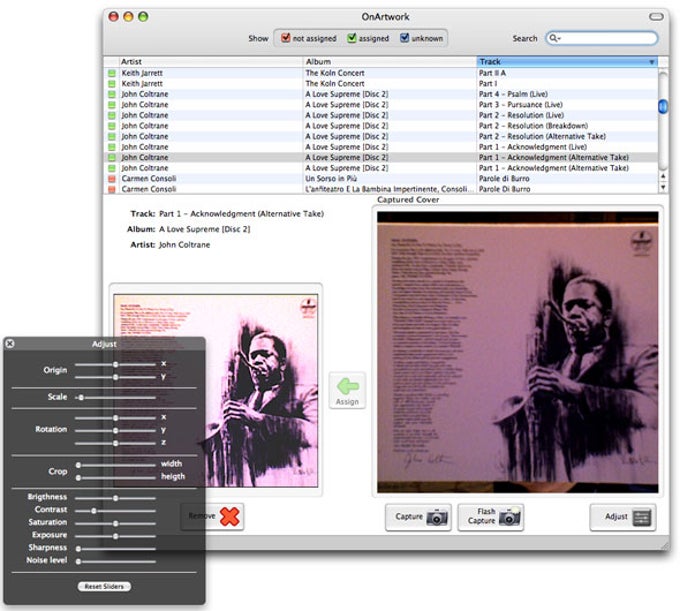Click Reset Sliders in Adjust panel
680x611 pixels.
104,586
